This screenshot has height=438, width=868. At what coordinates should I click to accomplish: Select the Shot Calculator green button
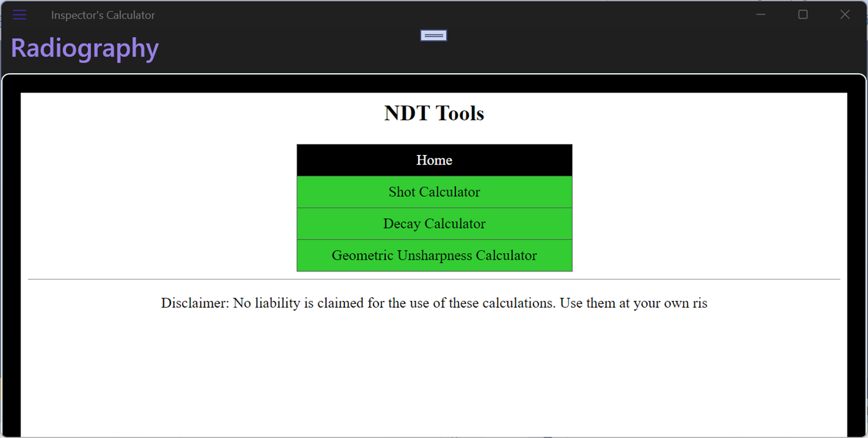[x=434, y=192]
